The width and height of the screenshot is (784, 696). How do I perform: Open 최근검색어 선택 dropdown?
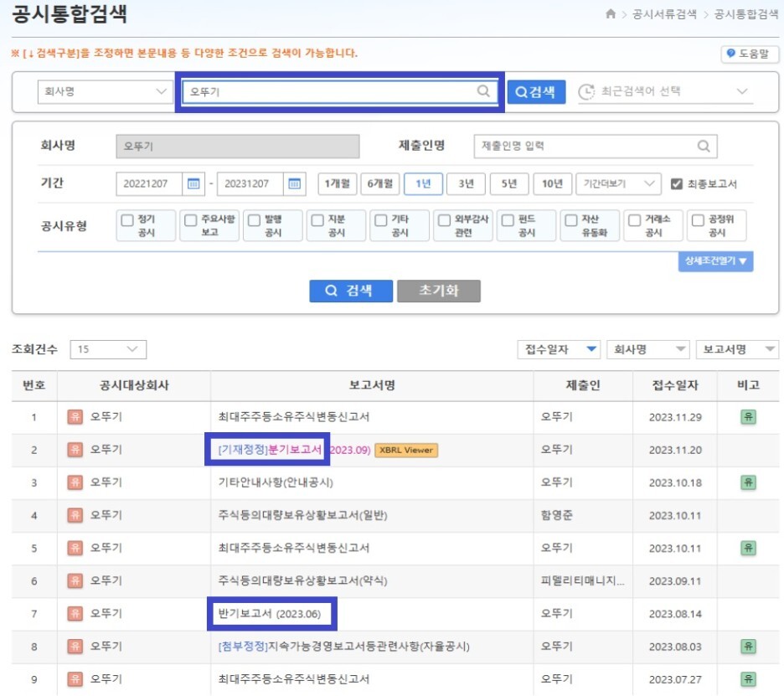click(x=666, y=91)
